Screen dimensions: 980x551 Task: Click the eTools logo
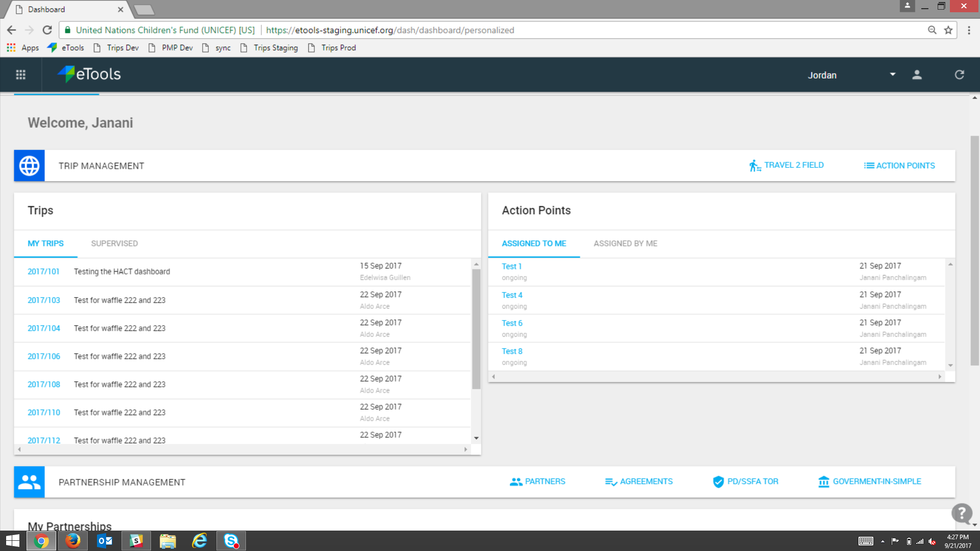pyautogui.click(x=89, y=74)
